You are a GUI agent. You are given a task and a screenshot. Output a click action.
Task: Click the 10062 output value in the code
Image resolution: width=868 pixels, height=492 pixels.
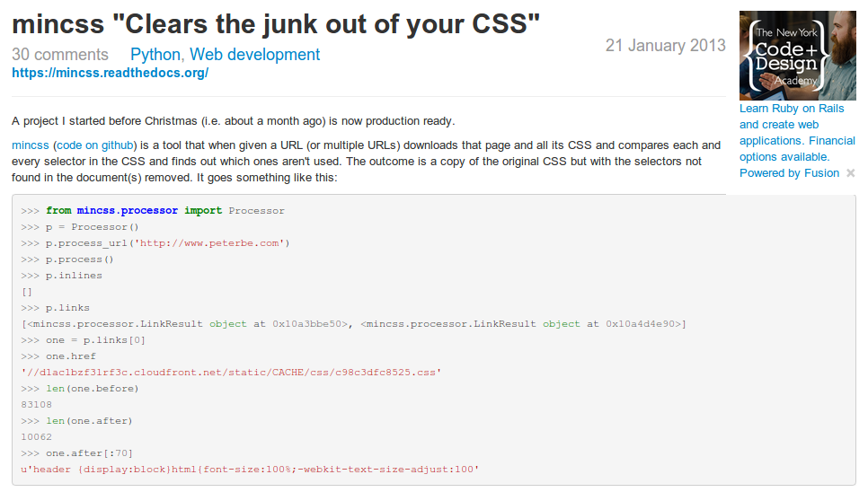click(x=37, y=436)
